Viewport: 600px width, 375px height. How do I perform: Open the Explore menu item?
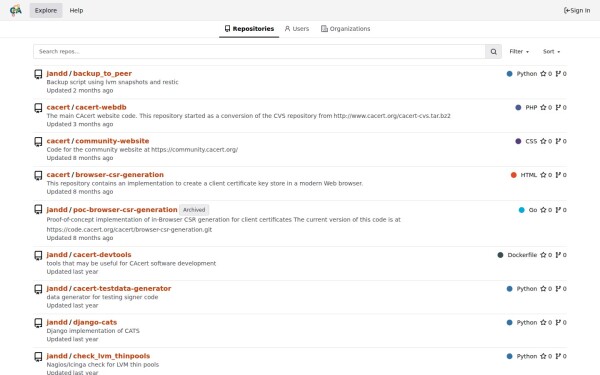pyautogui.click(x=46, y=10)
